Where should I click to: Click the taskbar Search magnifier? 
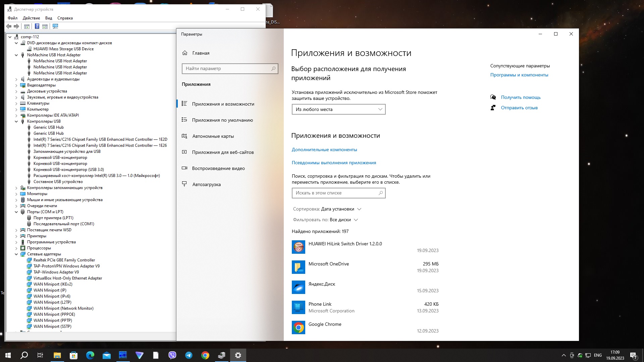(24, 355)
